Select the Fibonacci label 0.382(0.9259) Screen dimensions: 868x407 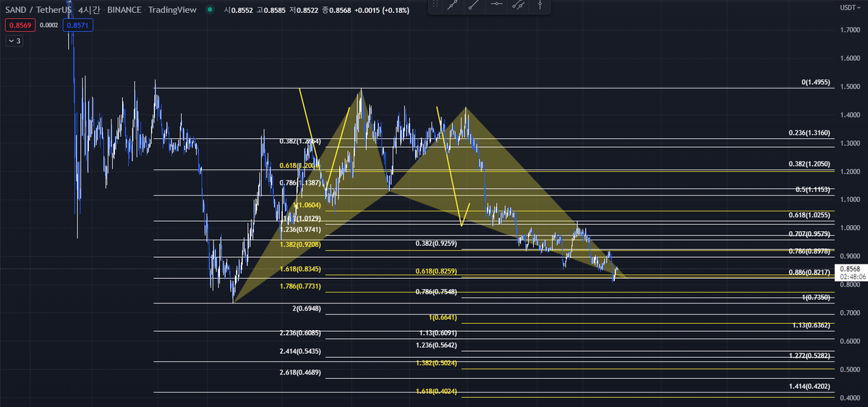tap(436, 244)
